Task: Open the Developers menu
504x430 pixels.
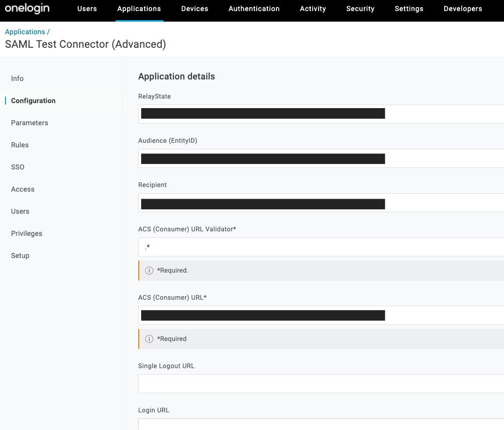Action: (x=463, y=9)
